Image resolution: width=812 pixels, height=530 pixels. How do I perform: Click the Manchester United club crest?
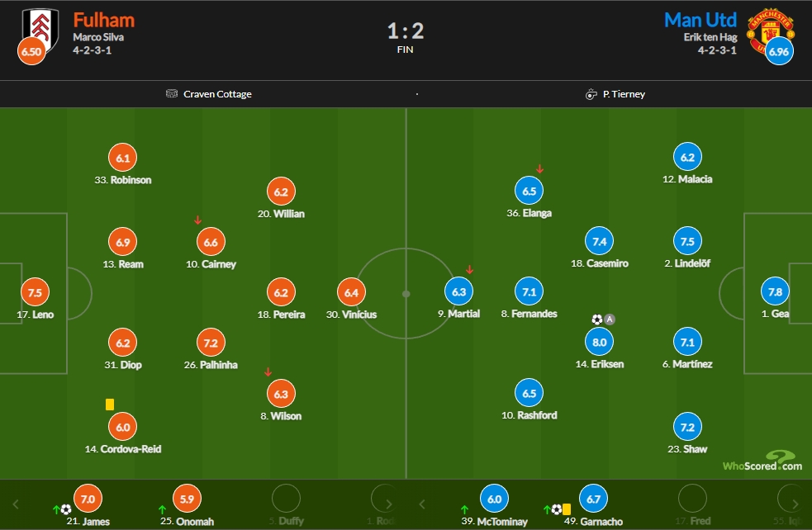coord(770,31)
